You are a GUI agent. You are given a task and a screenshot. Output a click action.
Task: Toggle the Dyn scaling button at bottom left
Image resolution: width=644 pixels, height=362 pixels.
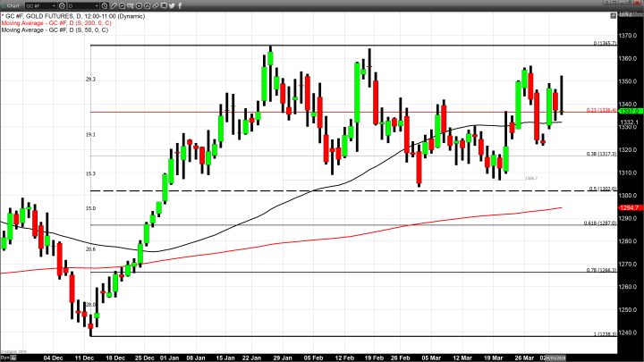tap(4, 356)
